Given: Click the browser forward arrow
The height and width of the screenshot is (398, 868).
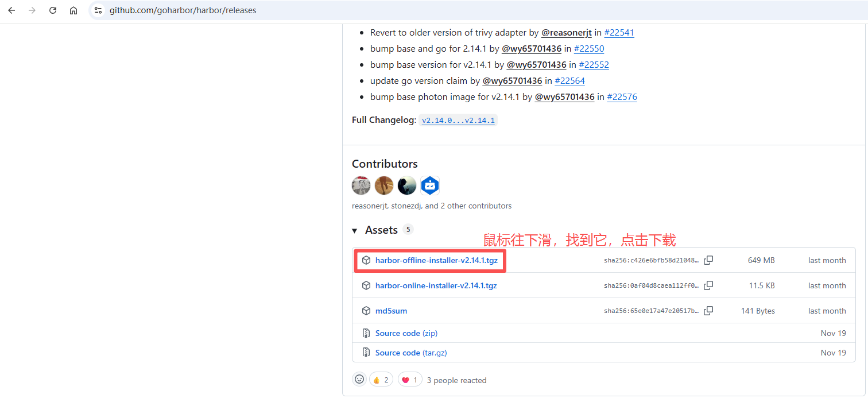Looking at the screenshot, I should click(32, 10).
